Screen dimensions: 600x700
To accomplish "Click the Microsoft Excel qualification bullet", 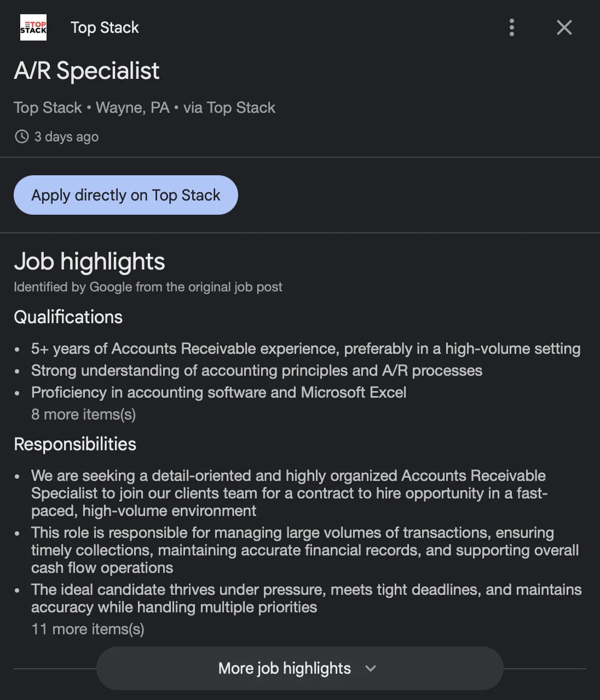I will click(x=219, y=392).
